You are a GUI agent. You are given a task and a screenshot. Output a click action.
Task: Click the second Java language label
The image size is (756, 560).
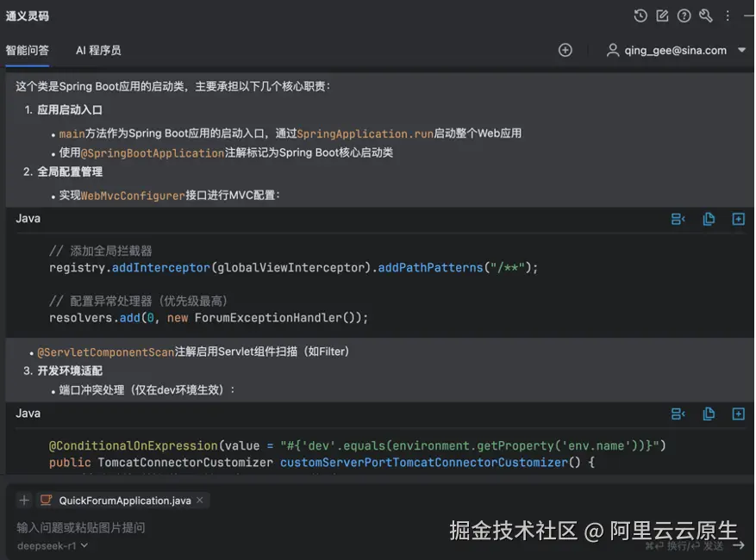[x=28, y=414]
